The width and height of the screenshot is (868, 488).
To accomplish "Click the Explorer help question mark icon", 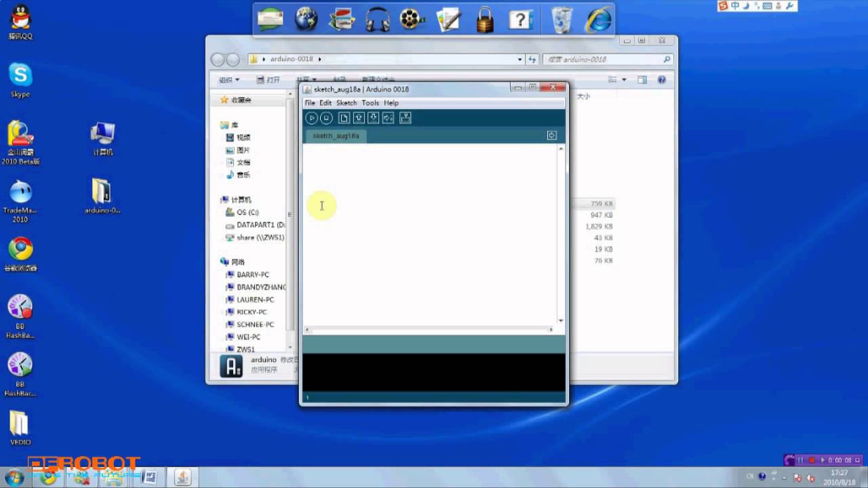I will coord(662,80).
